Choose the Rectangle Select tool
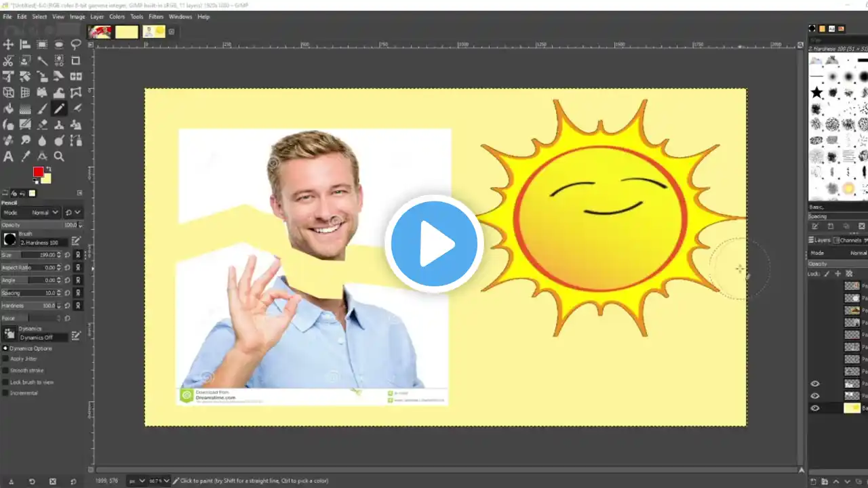Viewport: 868px width, 488px height. (42, 45)
